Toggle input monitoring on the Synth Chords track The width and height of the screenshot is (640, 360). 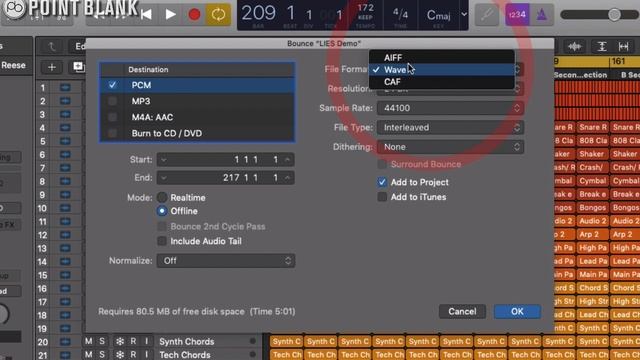click(146, 341)
